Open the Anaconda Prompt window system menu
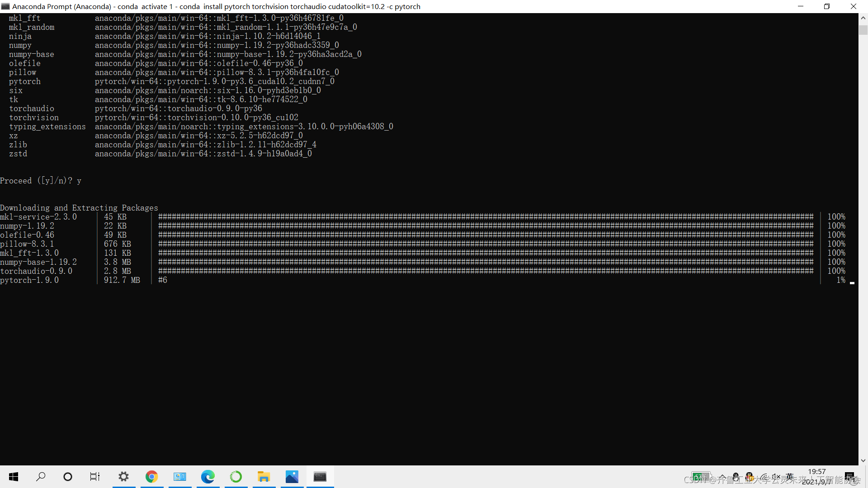 pos(5,6)
